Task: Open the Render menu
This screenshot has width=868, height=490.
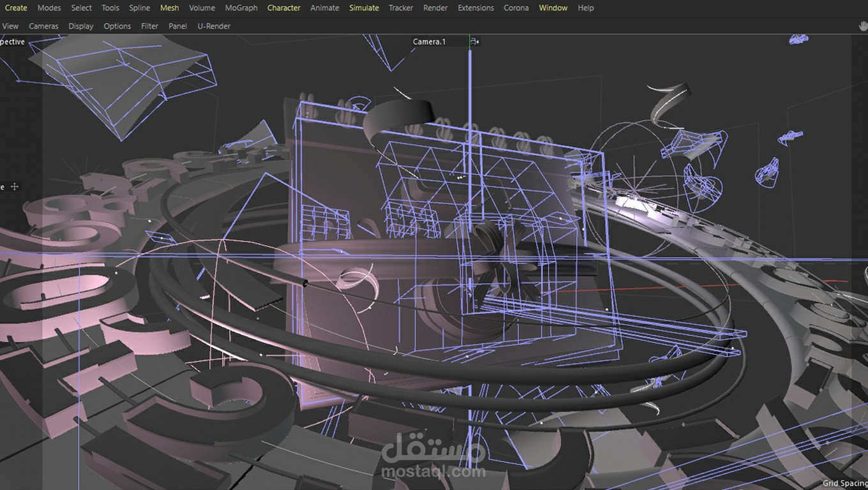Action: (x=435, y=8)
